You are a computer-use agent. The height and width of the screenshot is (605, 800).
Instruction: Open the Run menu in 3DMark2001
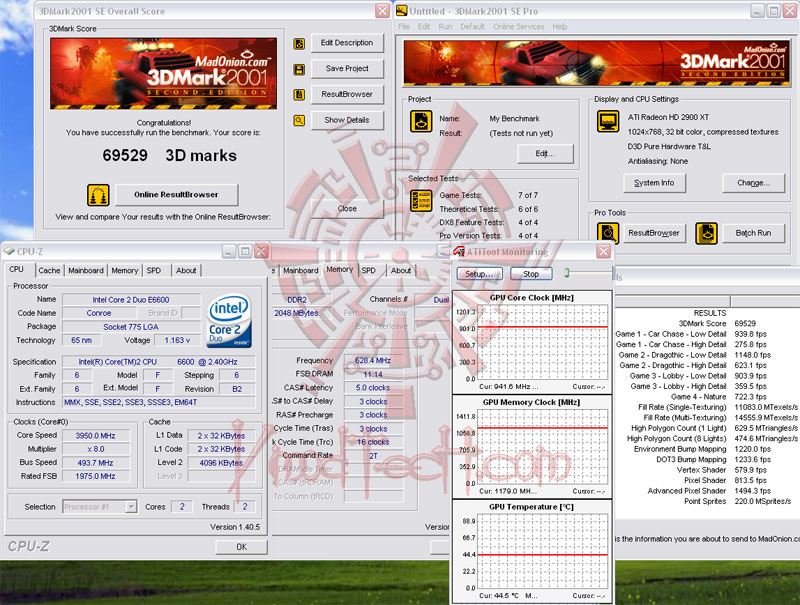tap(445, 27)
